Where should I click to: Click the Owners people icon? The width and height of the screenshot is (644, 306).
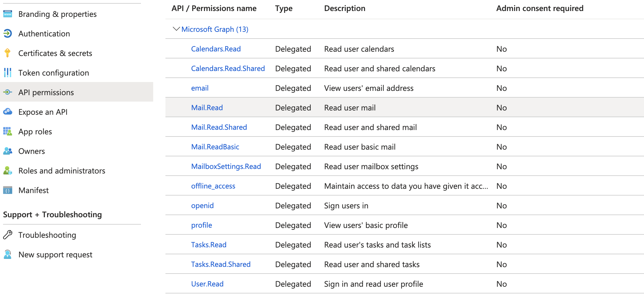[x=8, y=151]
